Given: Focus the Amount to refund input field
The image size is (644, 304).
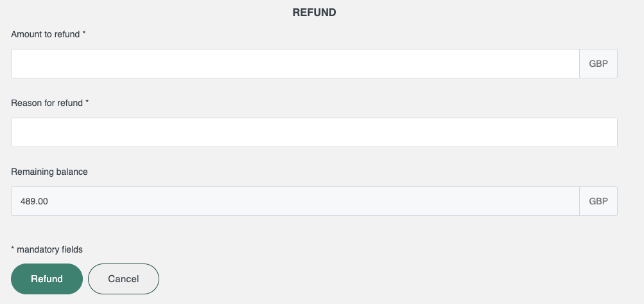Looking at the screenshot, I should (x=295, y=64).
